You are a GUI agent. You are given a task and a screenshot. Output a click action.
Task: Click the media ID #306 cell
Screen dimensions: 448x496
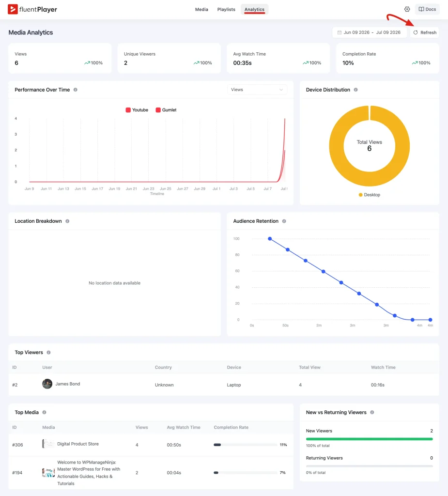(x=17, y=445)
